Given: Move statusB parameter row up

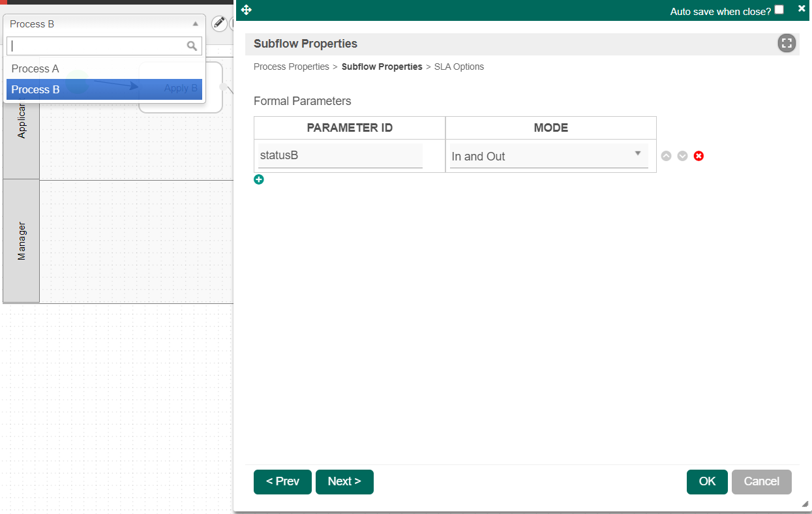Looking at the screenshot, I should coord(666,156).
